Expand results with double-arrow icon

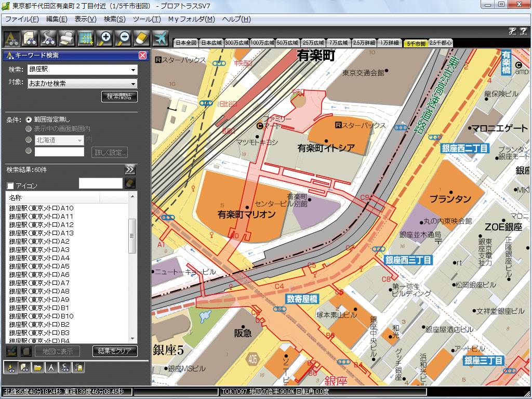pos(130,169)
